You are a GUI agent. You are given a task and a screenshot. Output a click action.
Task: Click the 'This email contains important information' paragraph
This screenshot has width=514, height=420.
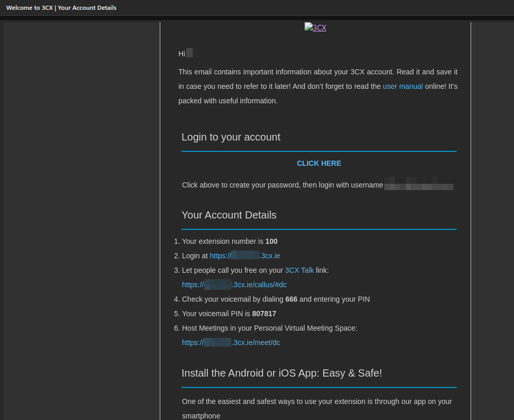pos(318,86)
